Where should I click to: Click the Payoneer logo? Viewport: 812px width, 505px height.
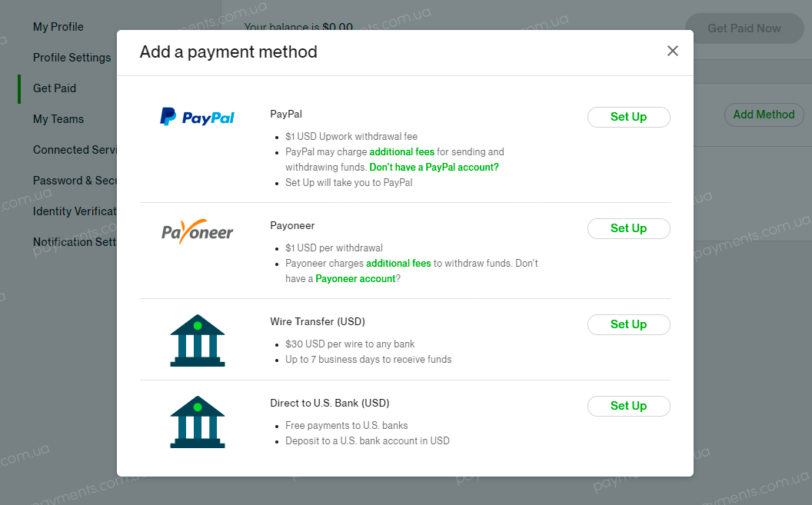[x=198, y=231]
